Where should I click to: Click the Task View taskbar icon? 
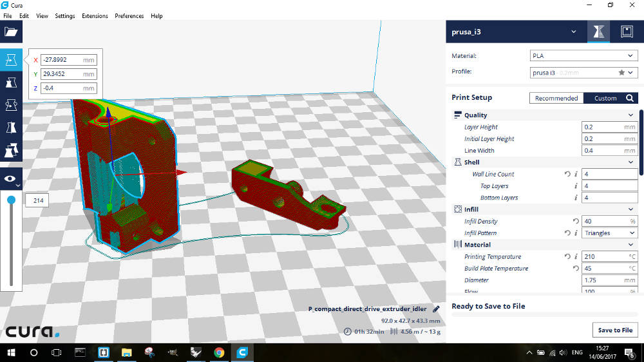(56, 352)
